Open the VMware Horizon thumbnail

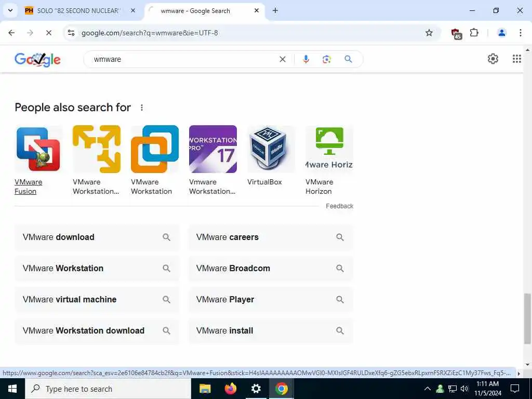point(329,149)
